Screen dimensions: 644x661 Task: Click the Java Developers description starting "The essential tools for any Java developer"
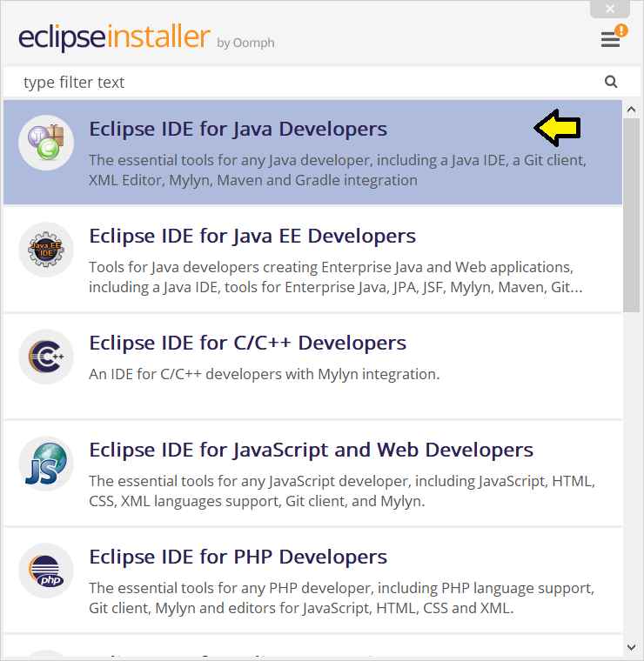click(x=338, y=170)
